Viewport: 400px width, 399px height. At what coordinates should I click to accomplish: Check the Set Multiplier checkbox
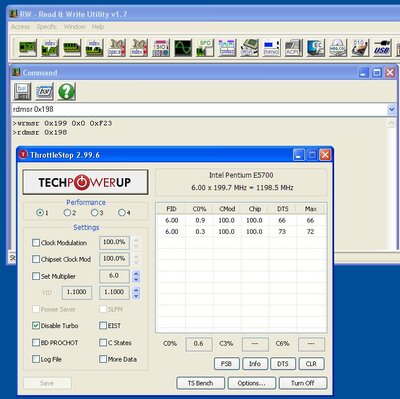[x=36, y=276]
